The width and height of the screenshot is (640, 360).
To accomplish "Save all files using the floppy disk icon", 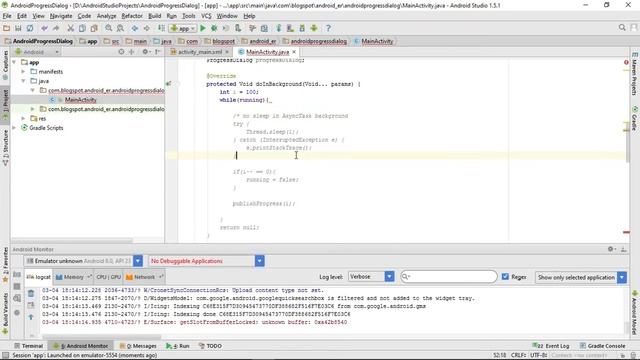I will coord(18,28).
